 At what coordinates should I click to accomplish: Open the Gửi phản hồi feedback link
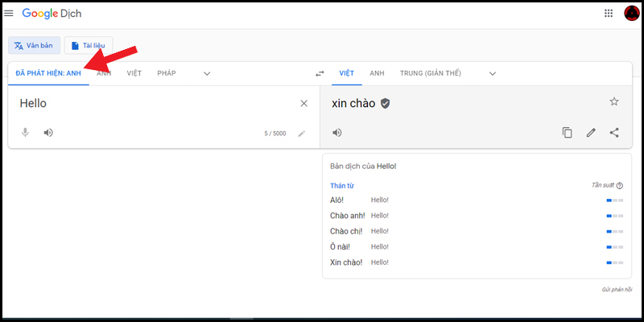coord(617,290)
